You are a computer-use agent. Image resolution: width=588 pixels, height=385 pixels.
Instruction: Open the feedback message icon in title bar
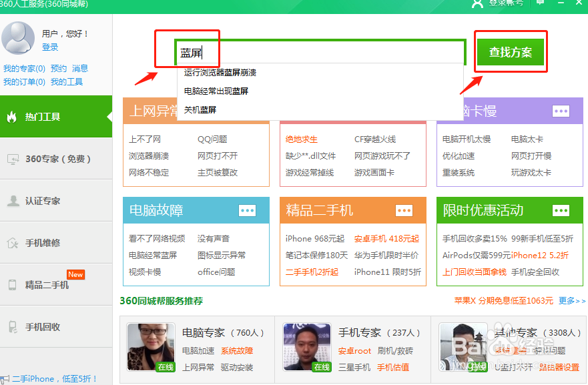539,4
